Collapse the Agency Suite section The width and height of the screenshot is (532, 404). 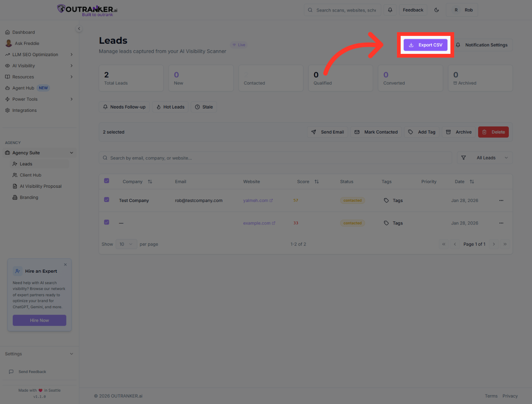pos(39,152)
